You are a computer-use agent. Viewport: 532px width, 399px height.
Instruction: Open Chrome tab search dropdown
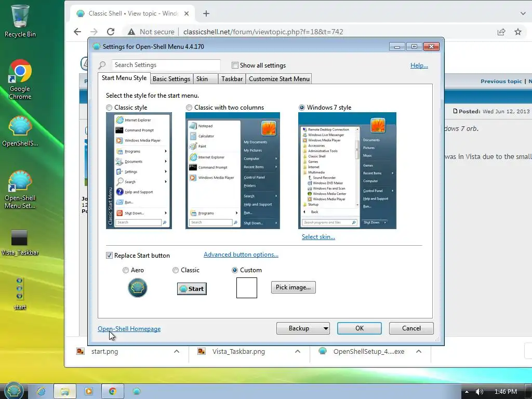click(523, 14)
